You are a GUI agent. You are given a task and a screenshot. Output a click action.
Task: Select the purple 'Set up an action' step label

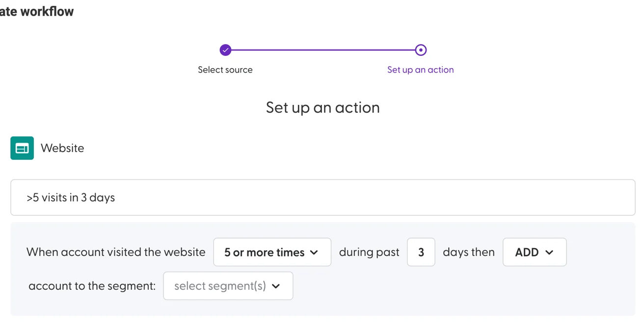click(x=421, y=70)
